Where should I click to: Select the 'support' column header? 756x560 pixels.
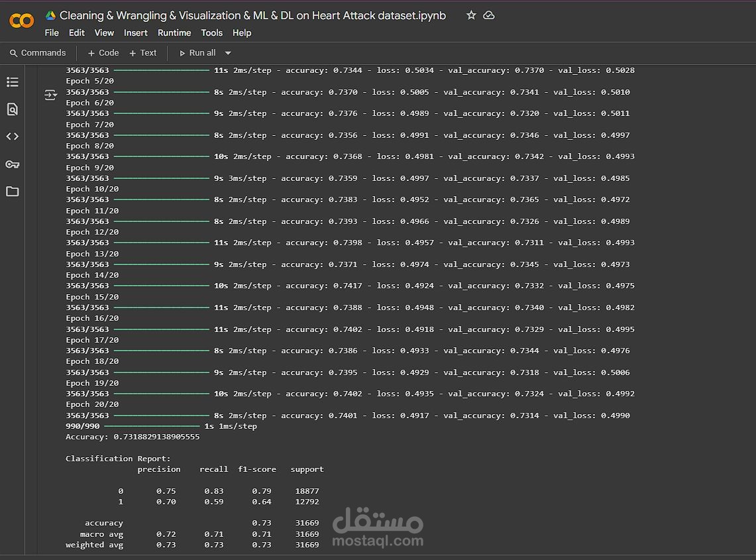click(307, 469)
